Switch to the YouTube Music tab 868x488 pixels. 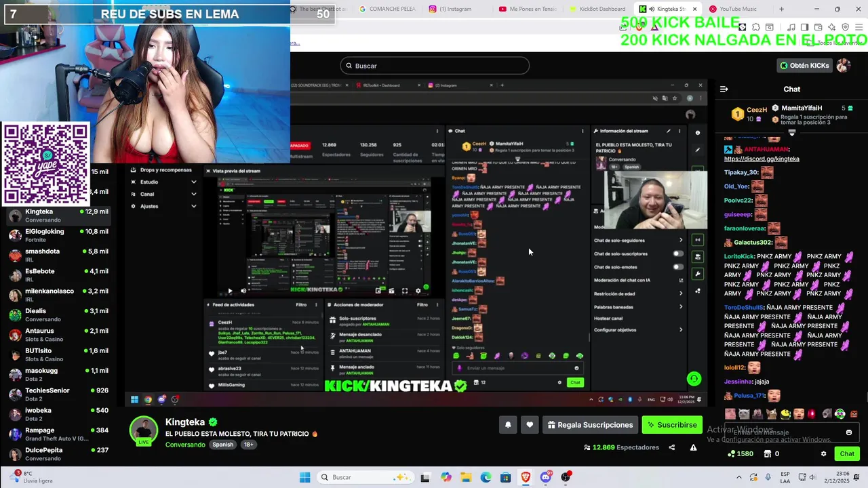point(736,9)
